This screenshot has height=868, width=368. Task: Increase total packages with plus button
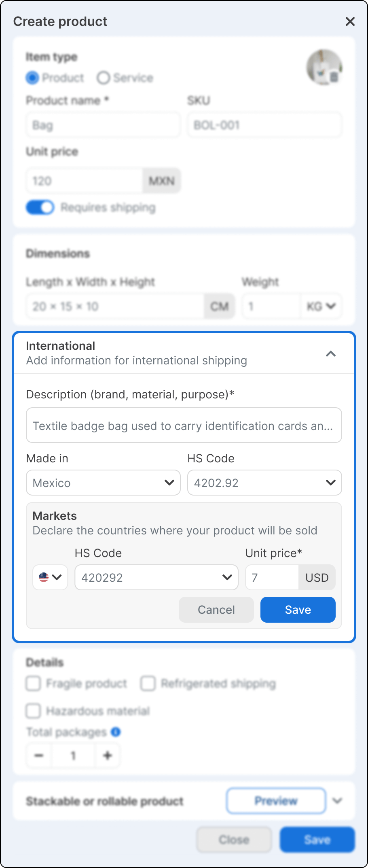coord(108,755)
